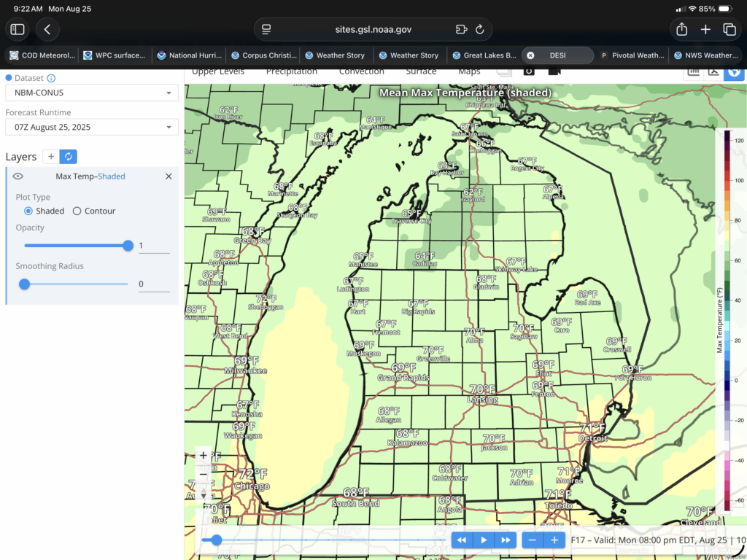Screen dimensions: 747x560
Task: Select the Contour plot type
Action: (77, 211)
